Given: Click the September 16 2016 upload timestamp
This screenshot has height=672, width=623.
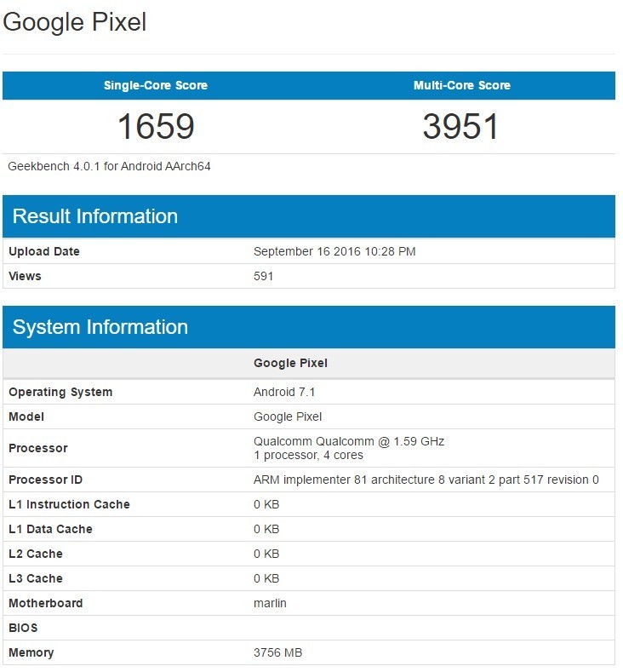Looking at the screenshot, I should (334, 251).
